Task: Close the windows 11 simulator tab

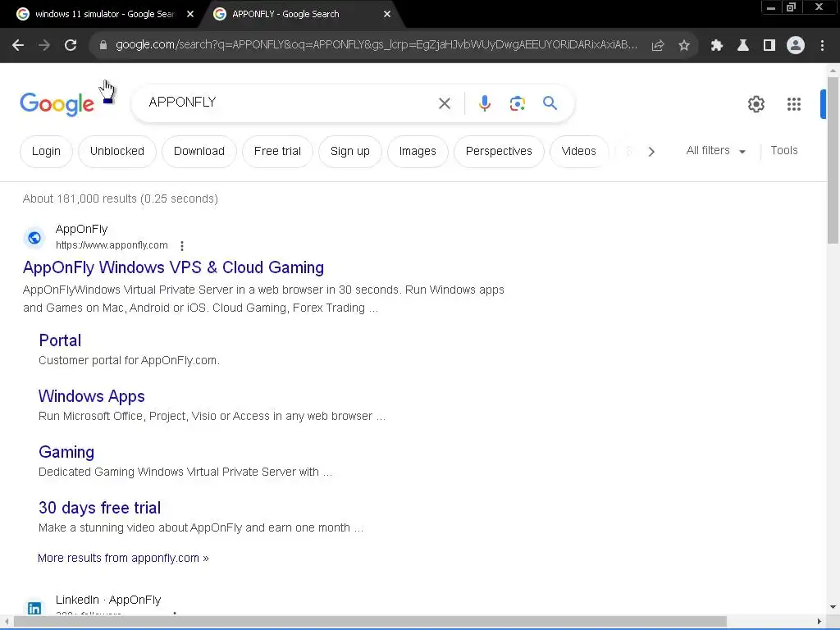Action: (x=190, y=14)
